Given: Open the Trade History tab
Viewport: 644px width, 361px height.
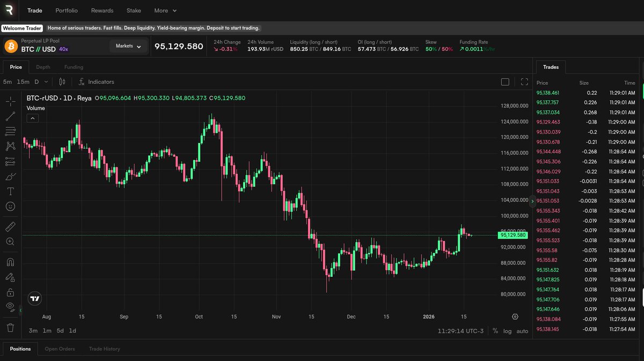Looking at the screenshot, I should click(x=104, y=349).
